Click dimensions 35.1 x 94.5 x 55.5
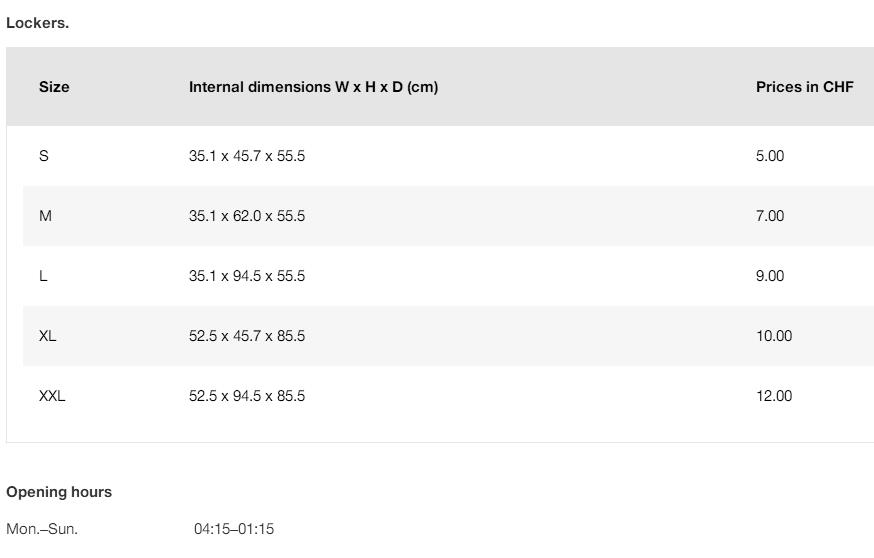Viewport: 874px width, 558px height. [247, 276]
